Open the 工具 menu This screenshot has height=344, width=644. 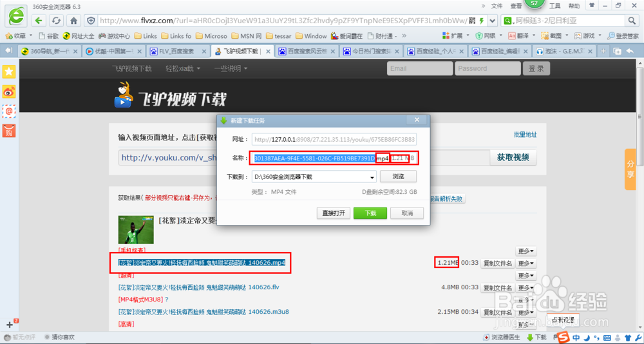(x=555, y=6)
